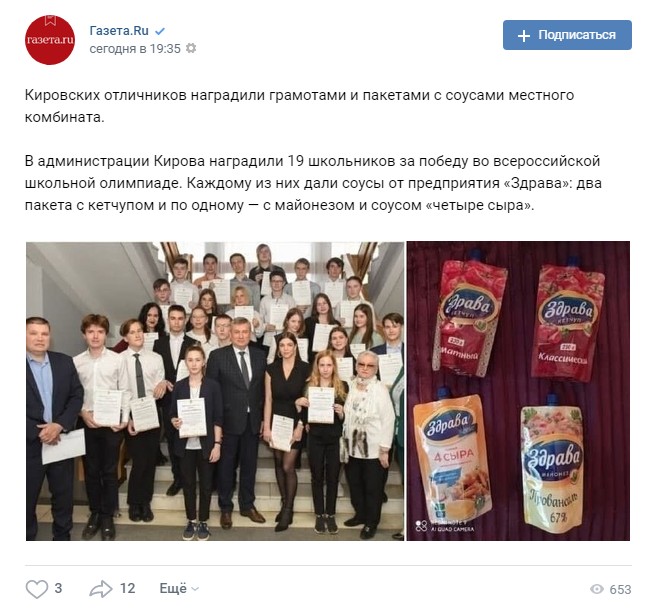Open the group photo of awarded students
654x613 pixels.
pos(215,391)
